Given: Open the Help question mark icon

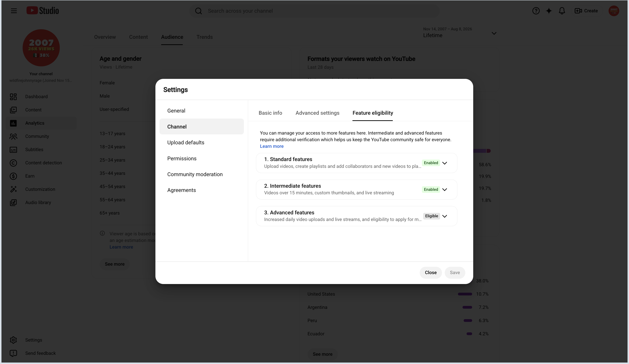Looking at the screenshot, I should point(536,11).
